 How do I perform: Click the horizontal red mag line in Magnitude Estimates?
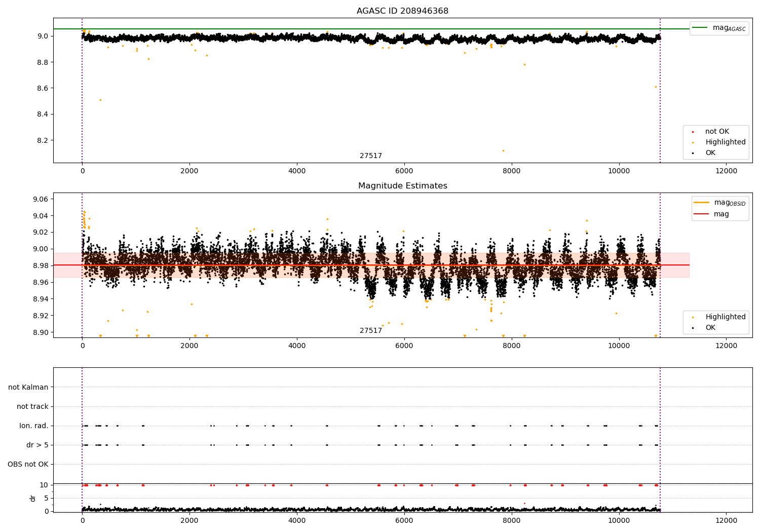(371, 265)
